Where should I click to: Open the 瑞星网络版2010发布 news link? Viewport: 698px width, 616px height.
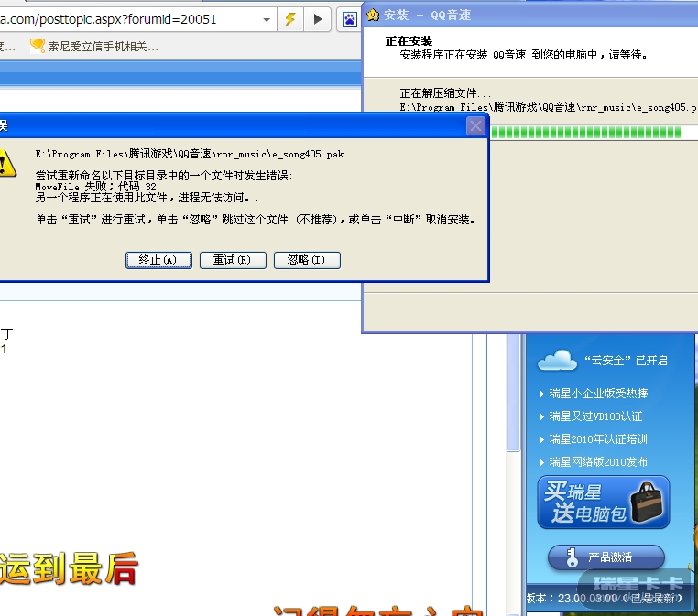598,462
